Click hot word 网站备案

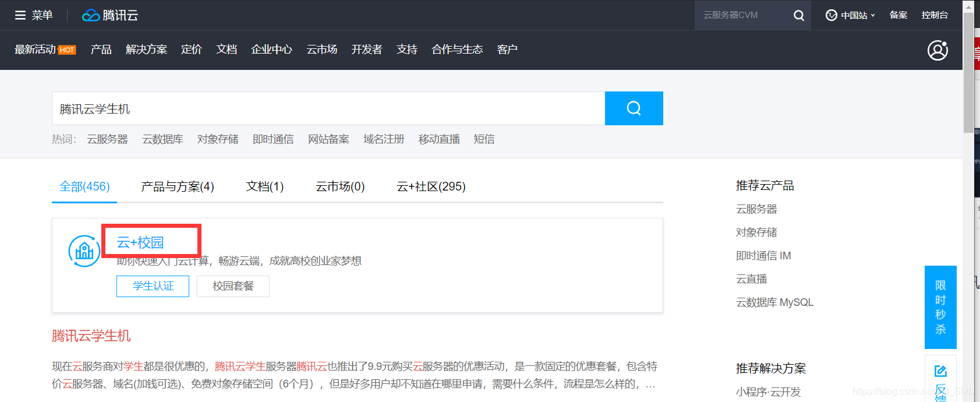pos(328,139)
